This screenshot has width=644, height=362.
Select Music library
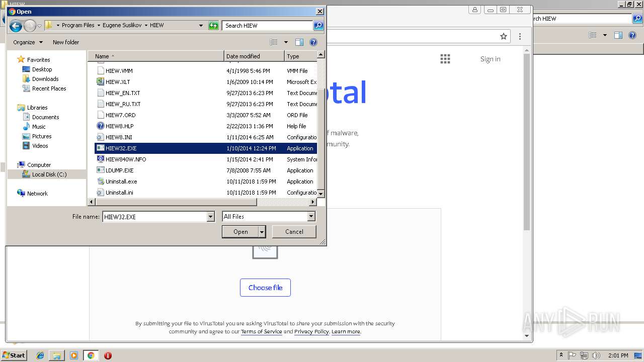[x=39, y=127]
